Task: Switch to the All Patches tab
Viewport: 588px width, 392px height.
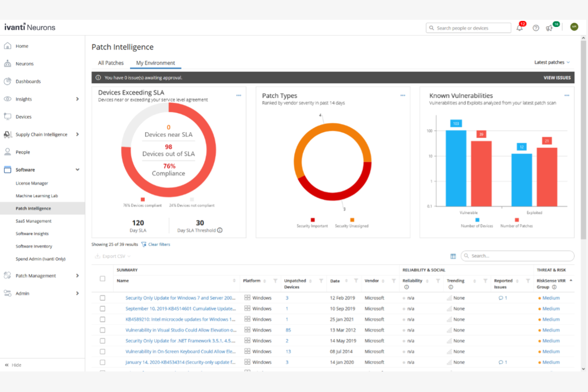Action: pyautogui.click(x=110, y=63)
